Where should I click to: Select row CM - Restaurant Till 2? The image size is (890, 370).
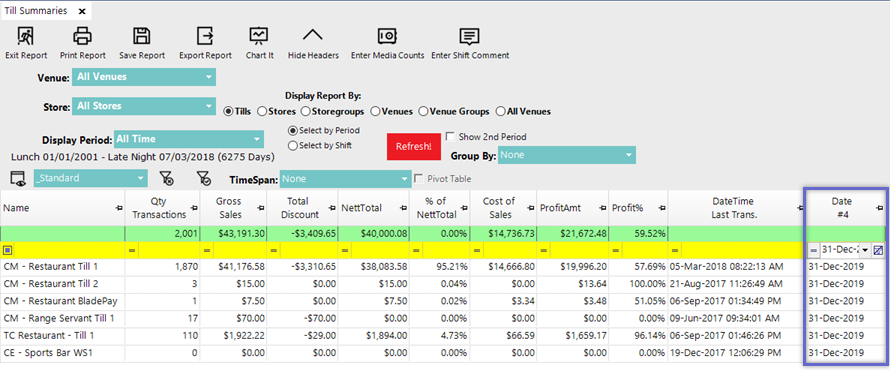pyautogui.click(x=443, y=283)
